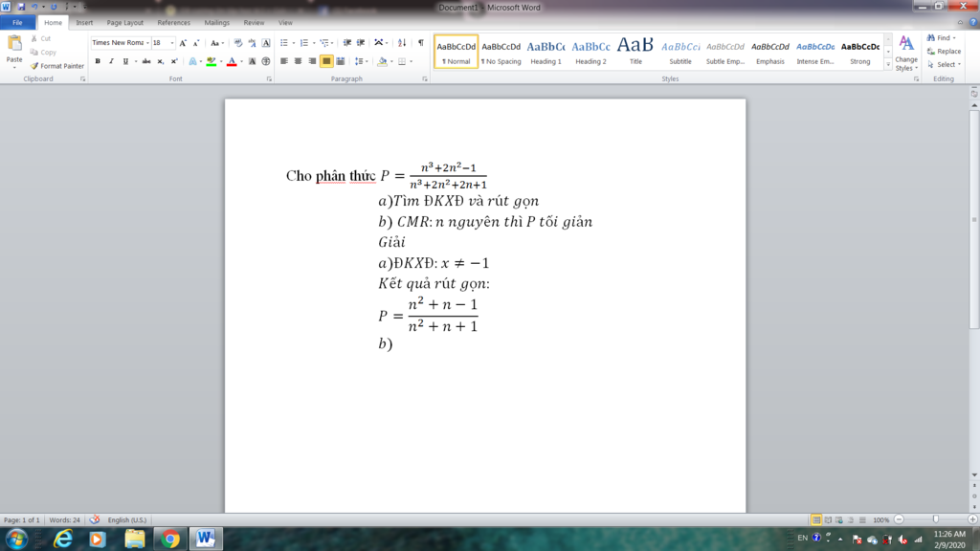
Task: Click the red font color button
Action: click(232, 61)
